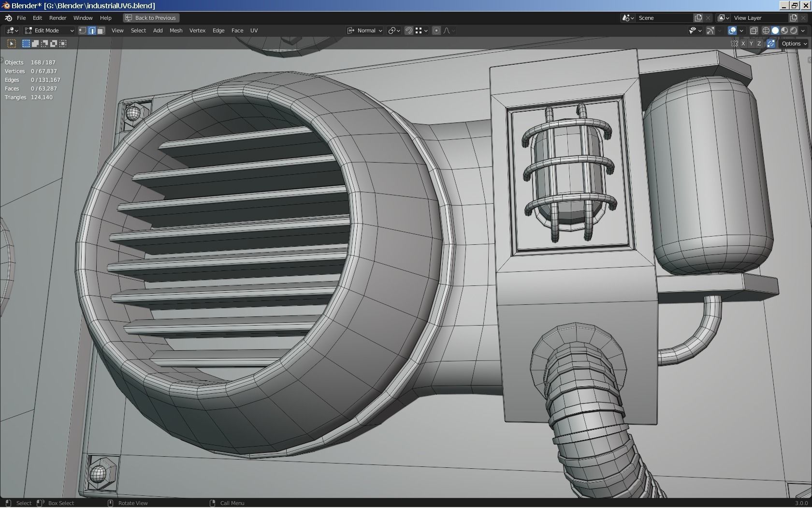Viewport: 812px width, 508px height.
Task: Click the new scene copy icon
Action: click(698, 18)
